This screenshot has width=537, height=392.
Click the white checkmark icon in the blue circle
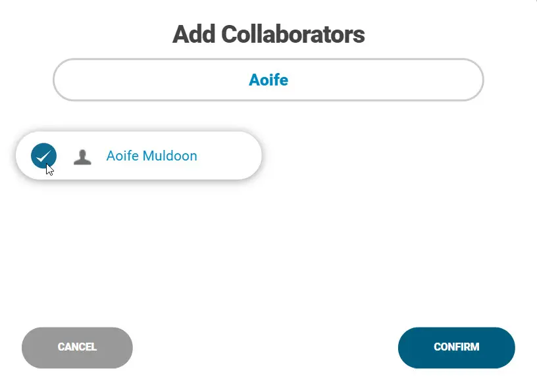[43, 156]
